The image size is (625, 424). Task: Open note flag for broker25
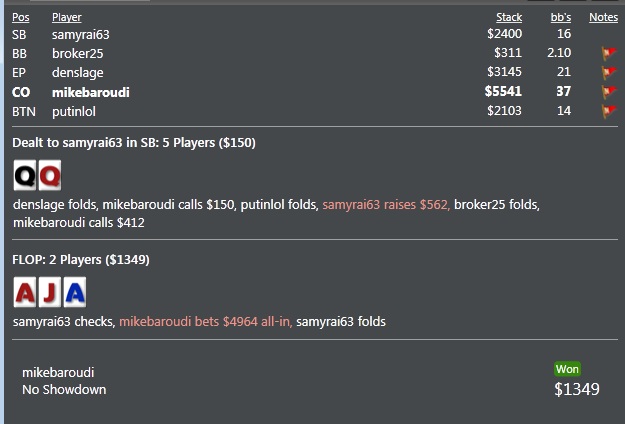click(609, 53)
